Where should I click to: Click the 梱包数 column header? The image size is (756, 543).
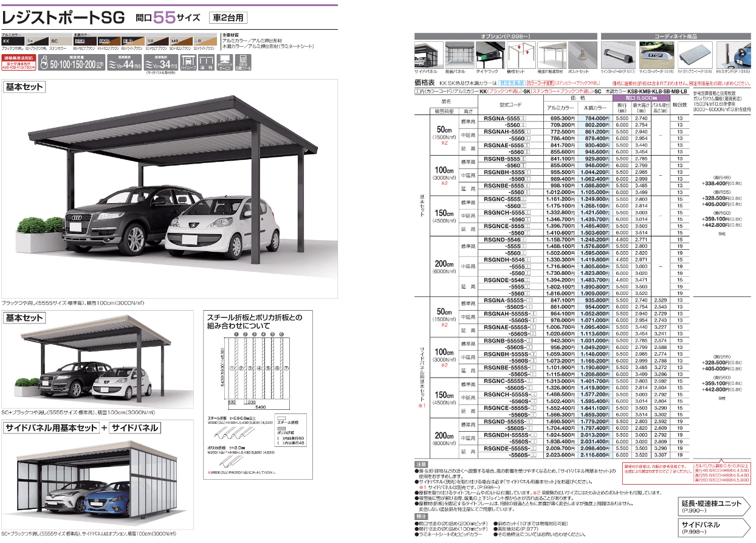679,105
